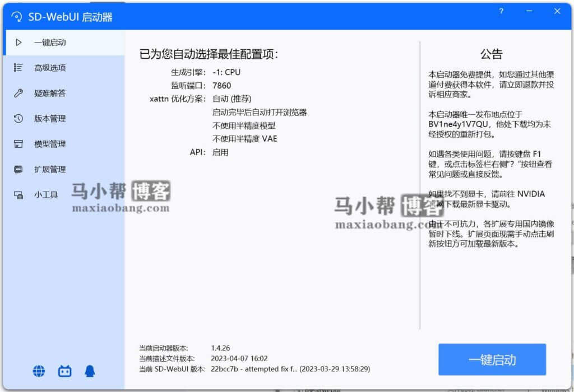Open the QQ penguin icon

click(90, 371)
